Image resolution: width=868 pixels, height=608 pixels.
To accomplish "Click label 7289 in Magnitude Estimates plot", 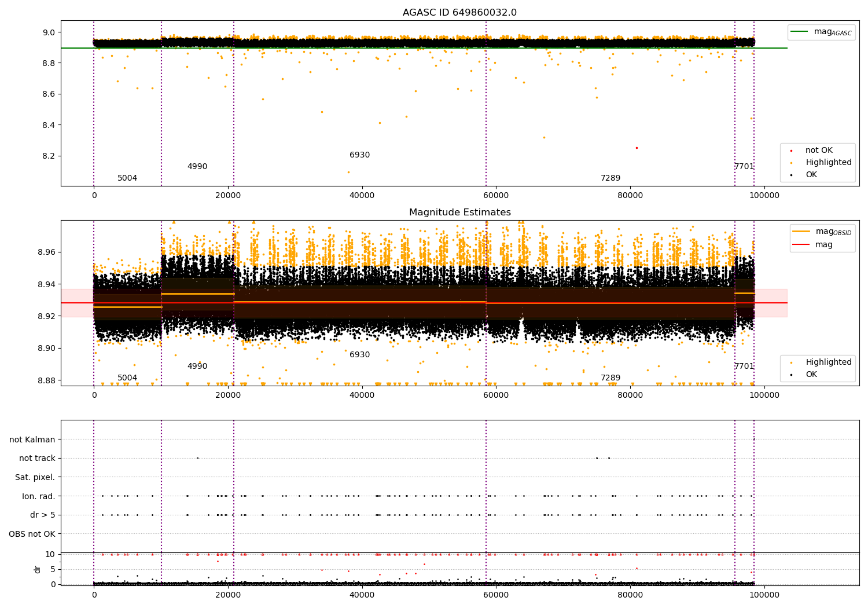I will pyautogui.click(x=610, y=378).
